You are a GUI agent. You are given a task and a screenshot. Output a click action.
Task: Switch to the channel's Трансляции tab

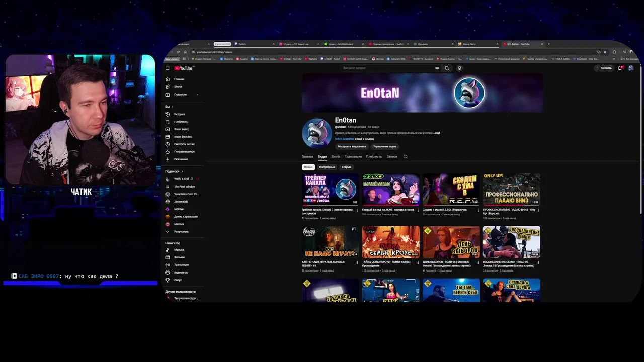[353, 157]
